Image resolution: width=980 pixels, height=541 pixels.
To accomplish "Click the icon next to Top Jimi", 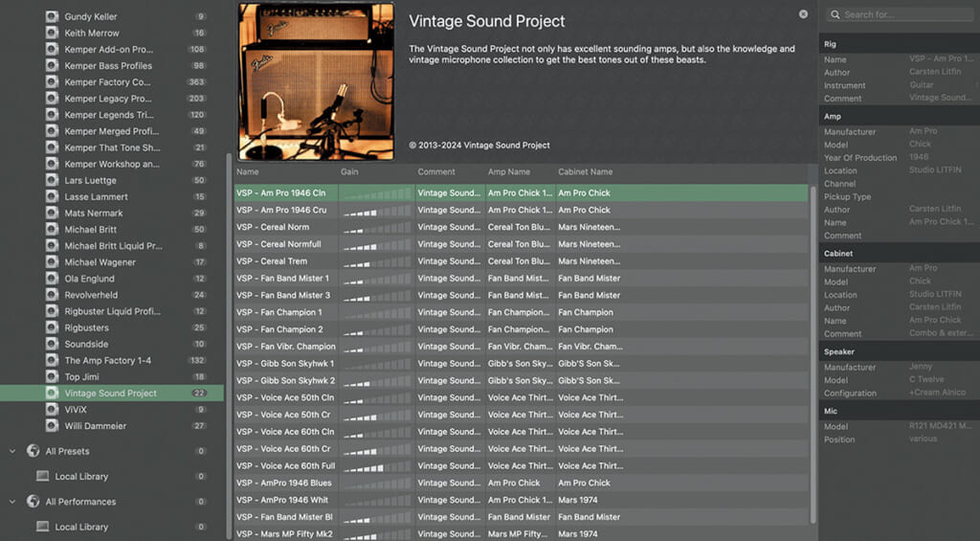I will (52, 377).
